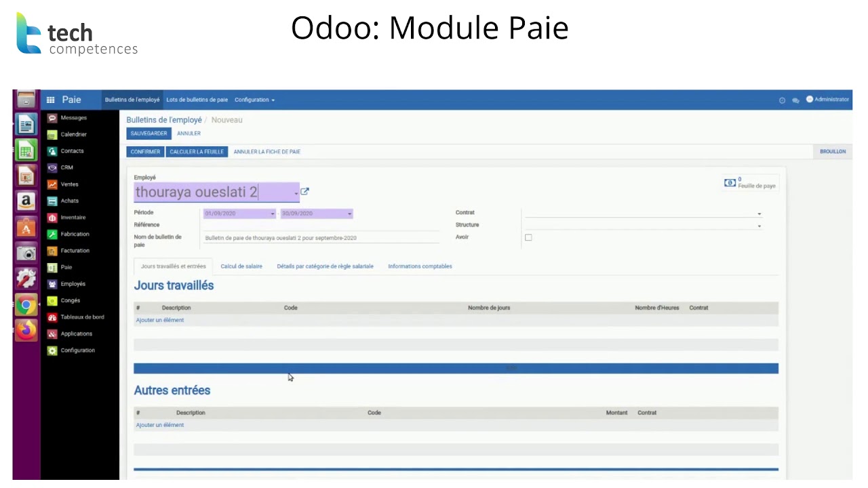This screenshot has height=488, width=868.
Task: Click the Paie app title in the top bar
Action: pyautogui.click(x=71, y=100)
